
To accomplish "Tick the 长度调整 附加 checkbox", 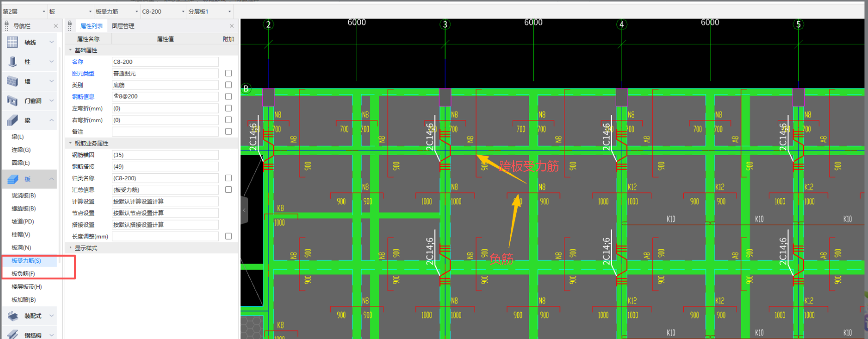I will tap(228, 236).
